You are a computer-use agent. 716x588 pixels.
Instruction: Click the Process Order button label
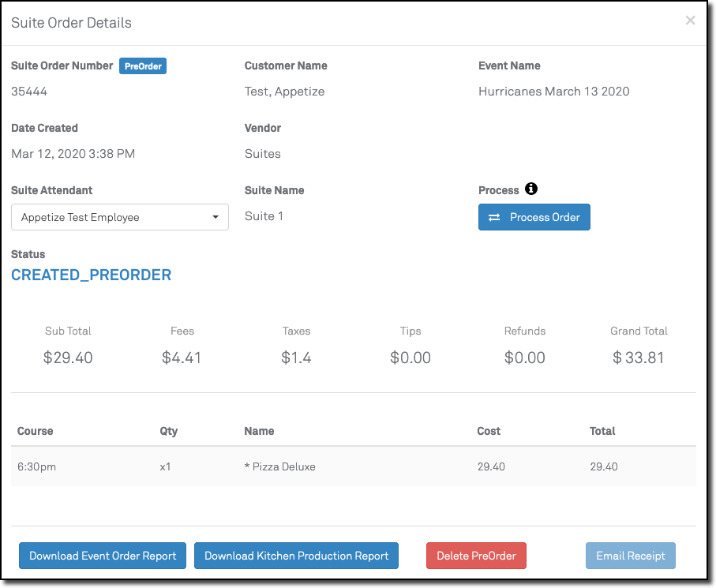click(x=545, y=218)
